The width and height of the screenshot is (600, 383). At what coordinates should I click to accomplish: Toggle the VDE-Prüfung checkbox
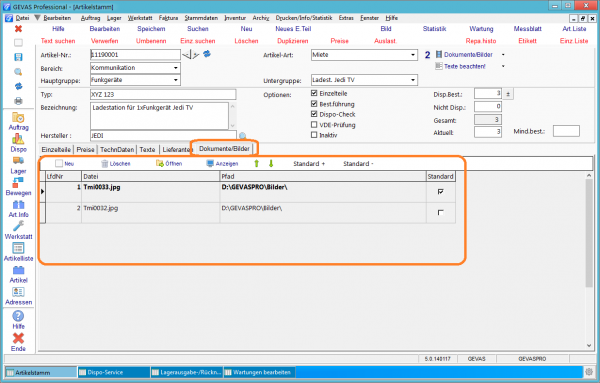(314, 125)
